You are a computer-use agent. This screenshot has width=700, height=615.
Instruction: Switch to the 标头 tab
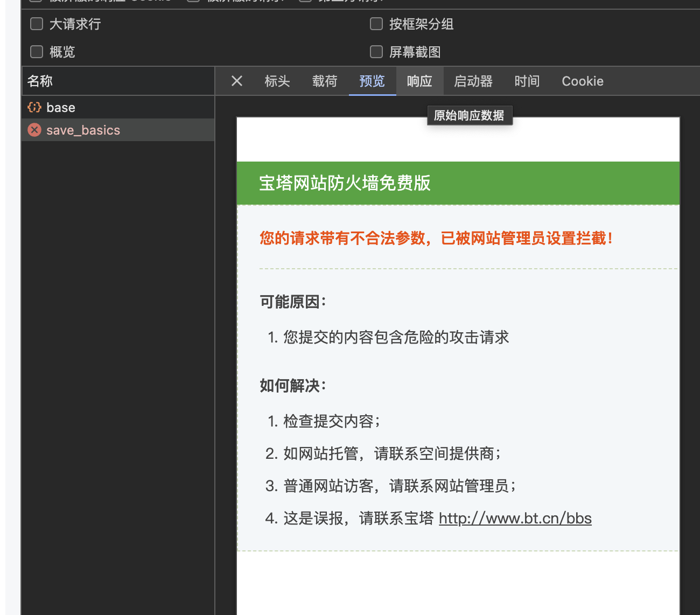pyautogui.click(x=277, y=81)
